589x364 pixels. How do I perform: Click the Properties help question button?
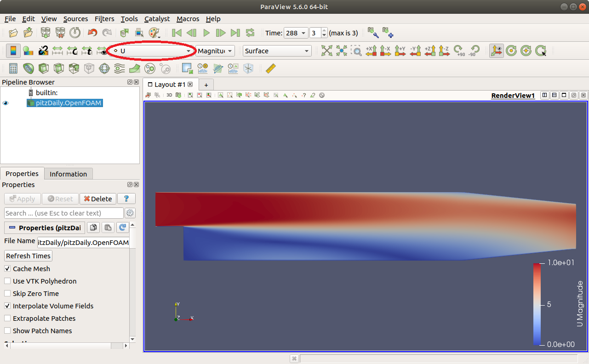pos(126,199)
